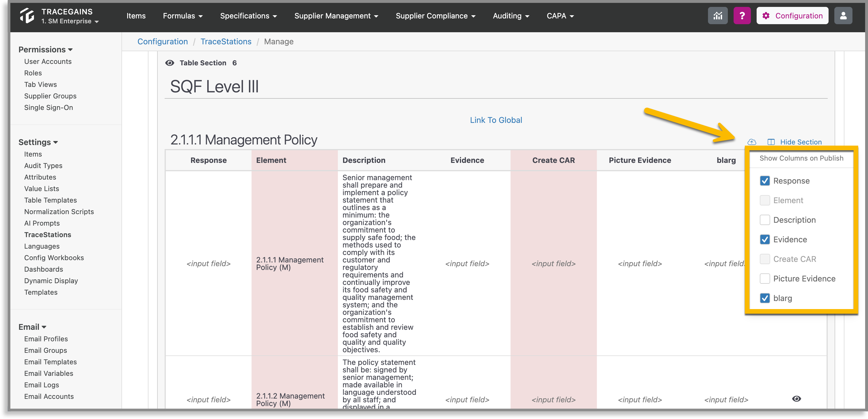This screenshot has height=419, width=868.
Task: Open Supplier Groups in sidebar
Action: [x=50, y=96]
